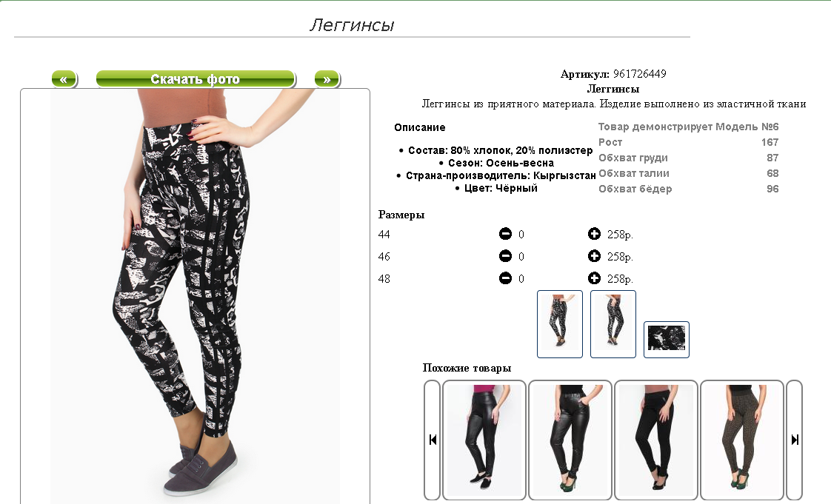Screen dimensions: 831x504
Task: Open third similar product plain black leggings
Action: (x=656, y=440)
